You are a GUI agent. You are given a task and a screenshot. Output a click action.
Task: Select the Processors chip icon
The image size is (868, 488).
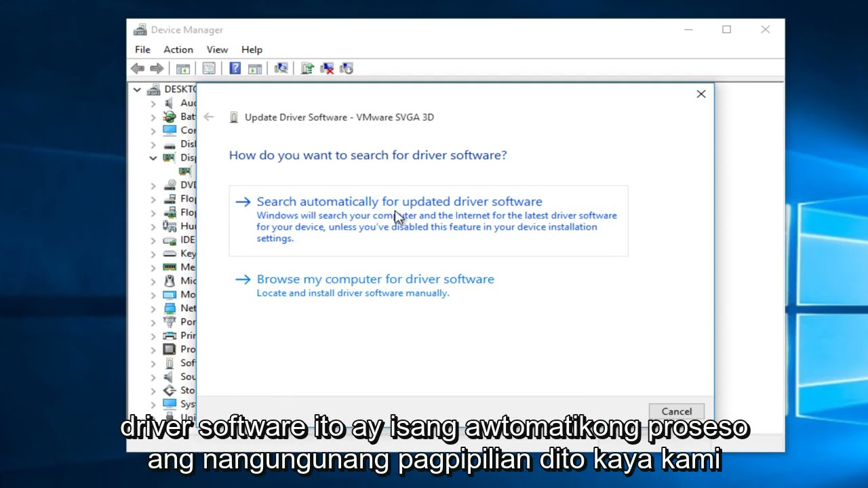click(170, 349)
